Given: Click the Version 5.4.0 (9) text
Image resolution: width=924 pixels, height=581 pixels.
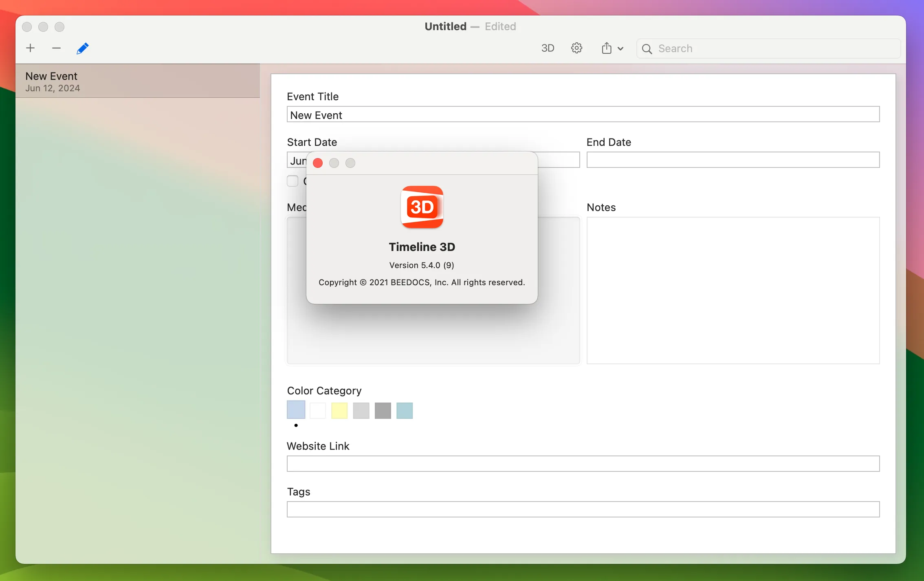Looking at the screenshot, I should tap(422, 265).
